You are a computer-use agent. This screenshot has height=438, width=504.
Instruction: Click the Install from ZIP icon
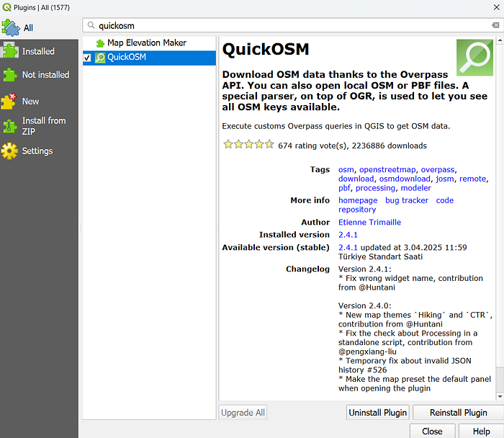pyautogui.click(x=9, y=126)
